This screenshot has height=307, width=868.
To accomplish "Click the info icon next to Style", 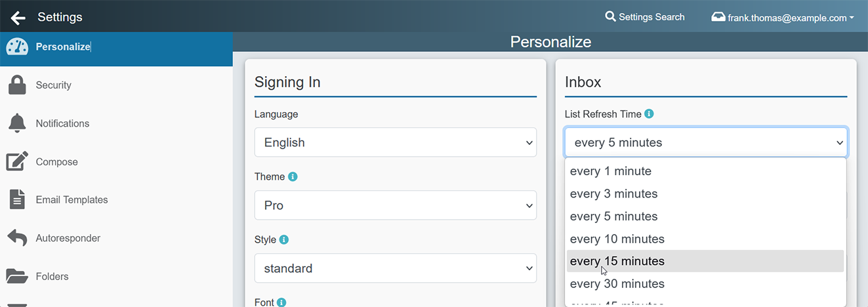I will [x=283, y=239].
